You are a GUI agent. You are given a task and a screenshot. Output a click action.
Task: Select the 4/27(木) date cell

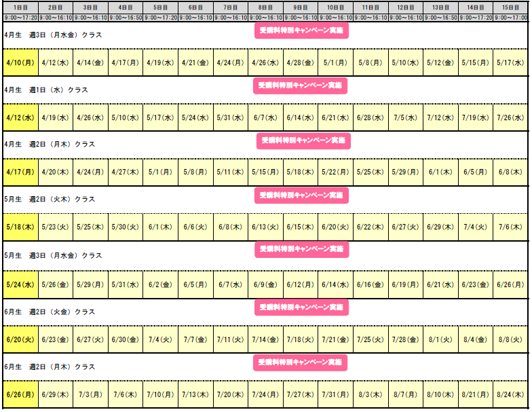tap(126, 172)
